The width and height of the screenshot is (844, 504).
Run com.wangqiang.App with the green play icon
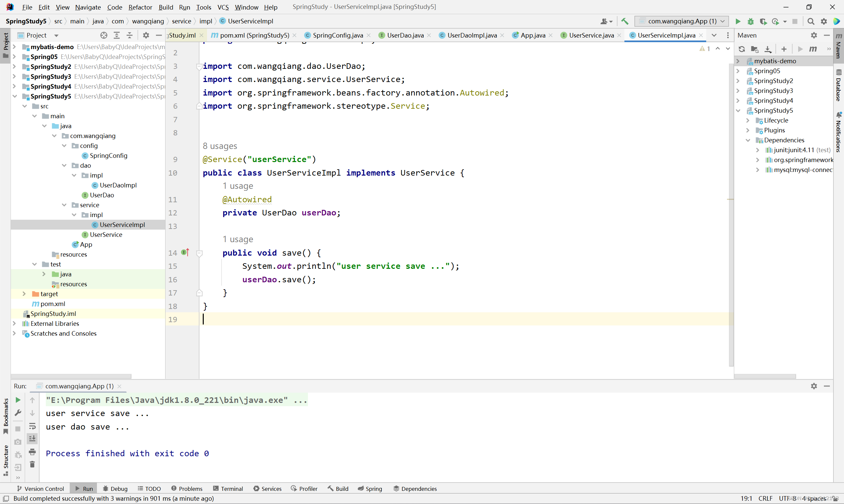[x=738, y=21]
